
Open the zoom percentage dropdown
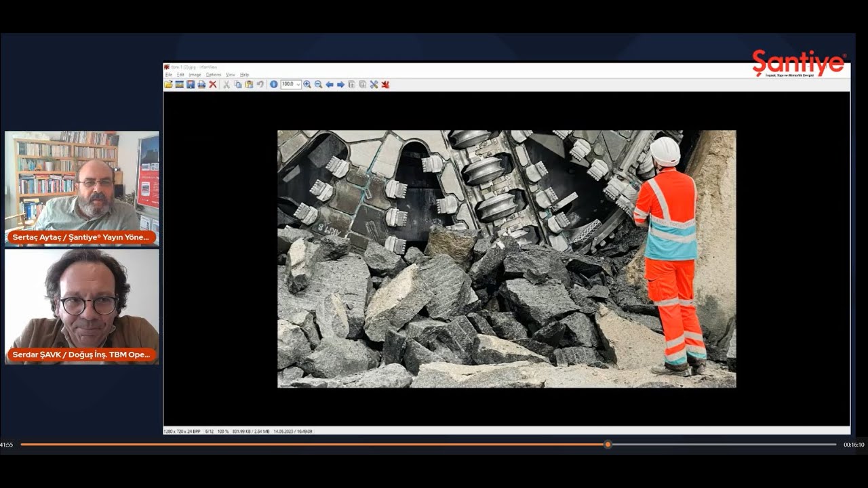coord(298,85)
